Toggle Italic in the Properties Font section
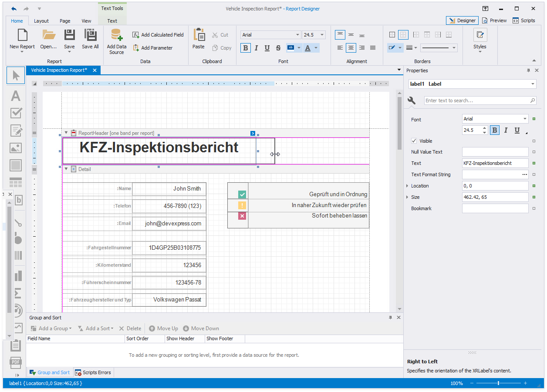Viewport: 547px width, 392px height. (506, 130)
